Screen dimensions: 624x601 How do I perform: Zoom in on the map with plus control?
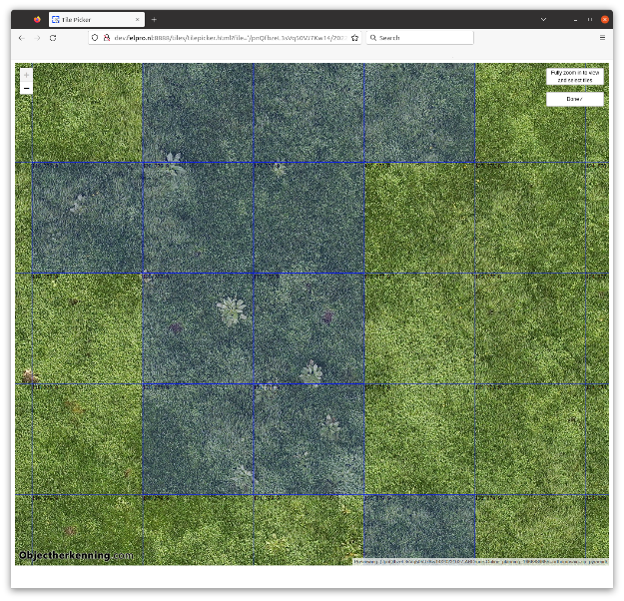click(x=26, y=75)
